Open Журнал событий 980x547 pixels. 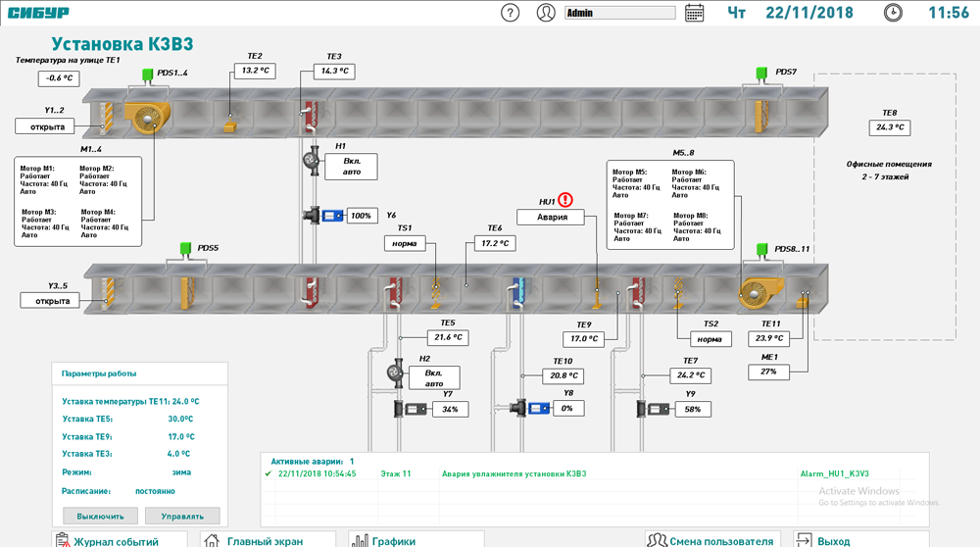click(120, 539)
